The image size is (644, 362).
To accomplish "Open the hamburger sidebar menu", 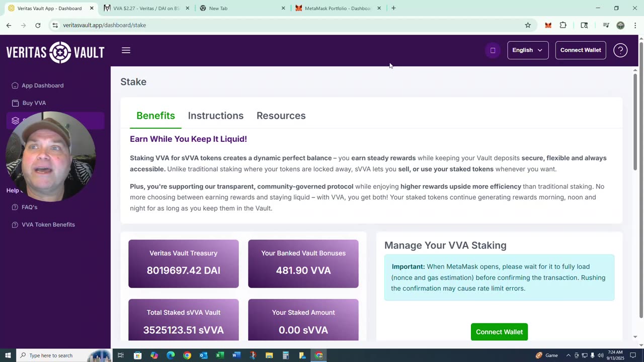I will (126, 50).
